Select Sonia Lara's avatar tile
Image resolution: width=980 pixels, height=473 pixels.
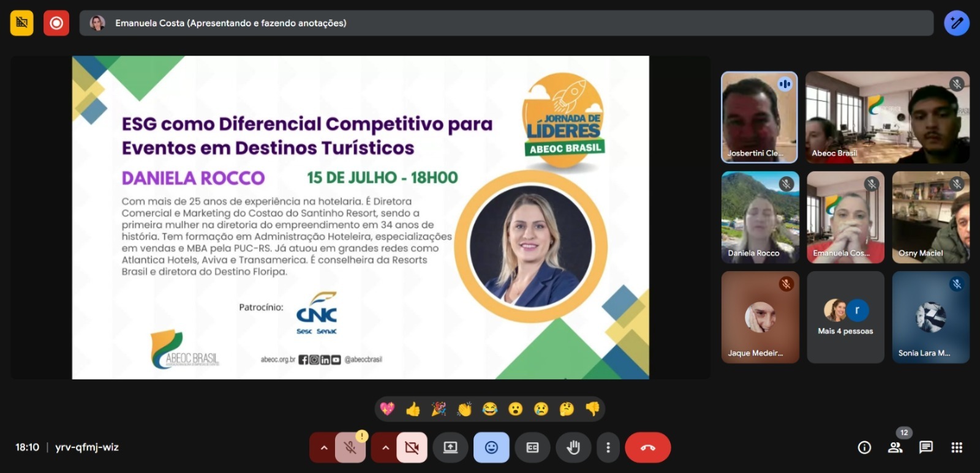tap(931, 317)
